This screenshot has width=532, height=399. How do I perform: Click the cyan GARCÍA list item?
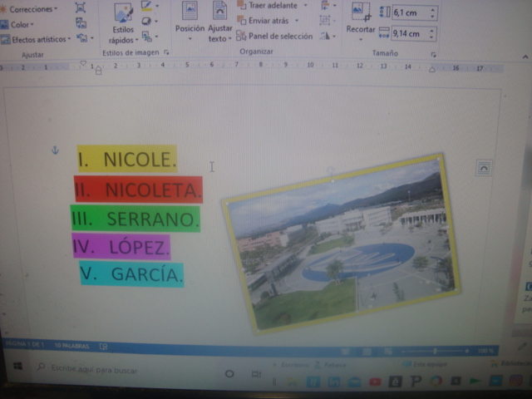[x=132, y=274]
